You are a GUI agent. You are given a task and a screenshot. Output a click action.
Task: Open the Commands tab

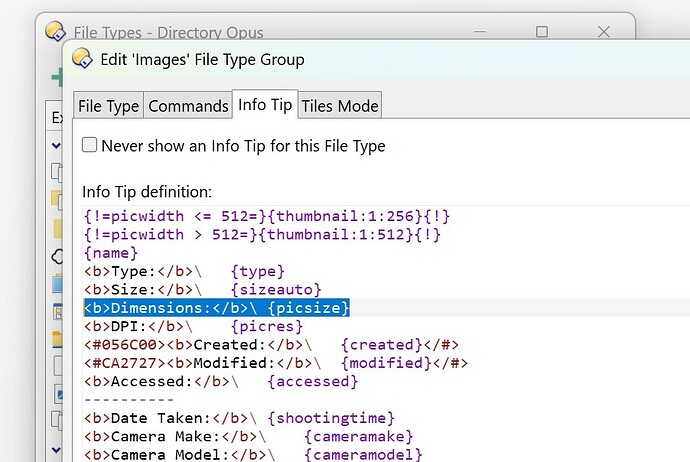[x=188, y=106]
